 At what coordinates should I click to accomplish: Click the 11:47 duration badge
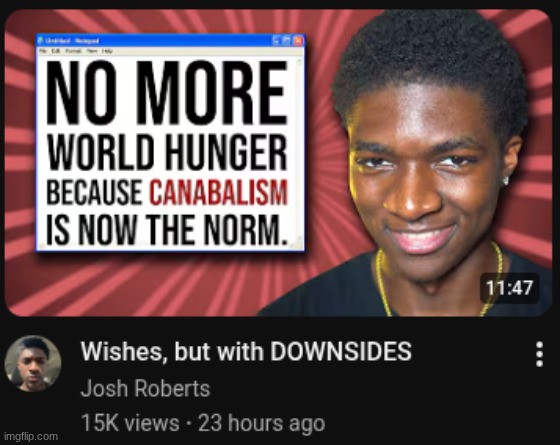pyautogui.click(x=509, y=288)
